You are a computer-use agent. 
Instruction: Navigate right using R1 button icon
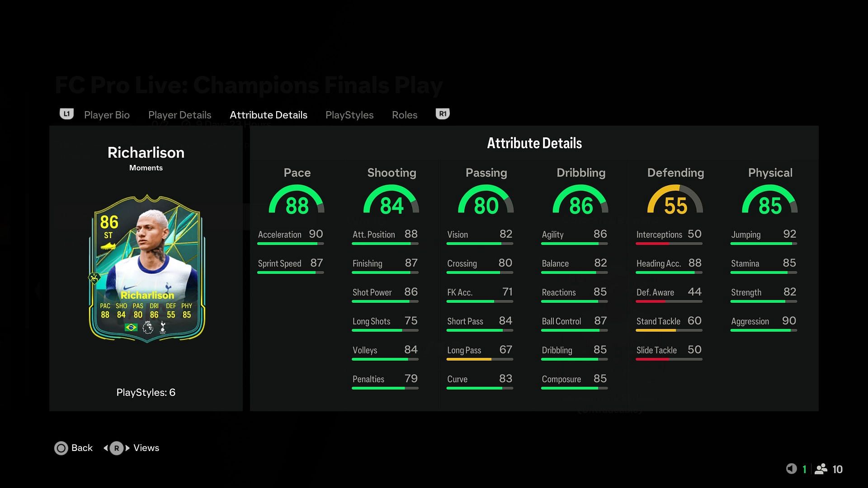point(443,113)
